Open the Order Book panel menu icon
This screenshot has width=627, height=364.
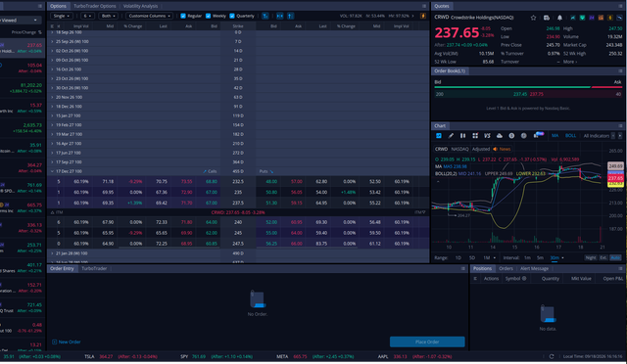click(620, 71)
